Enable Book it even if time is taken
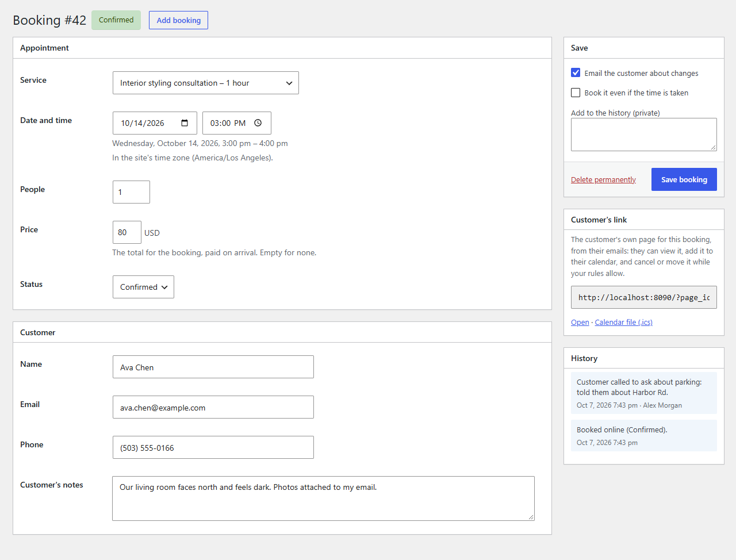 point(576,93)
